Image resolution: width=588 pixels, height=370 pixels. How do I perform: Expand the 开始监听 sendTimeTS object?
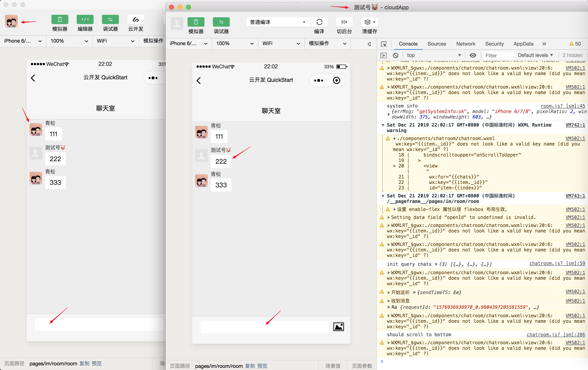coord(414,292)
